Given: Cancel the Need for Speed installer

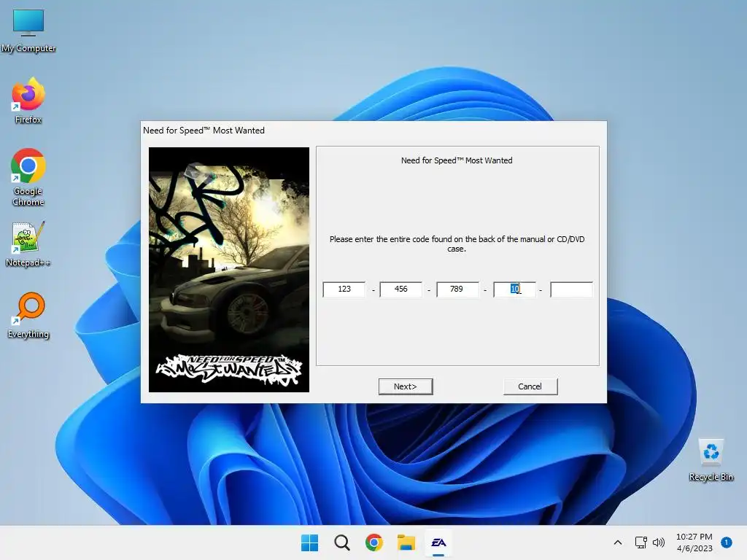Looking at the screenshot, I should point(530,386).
